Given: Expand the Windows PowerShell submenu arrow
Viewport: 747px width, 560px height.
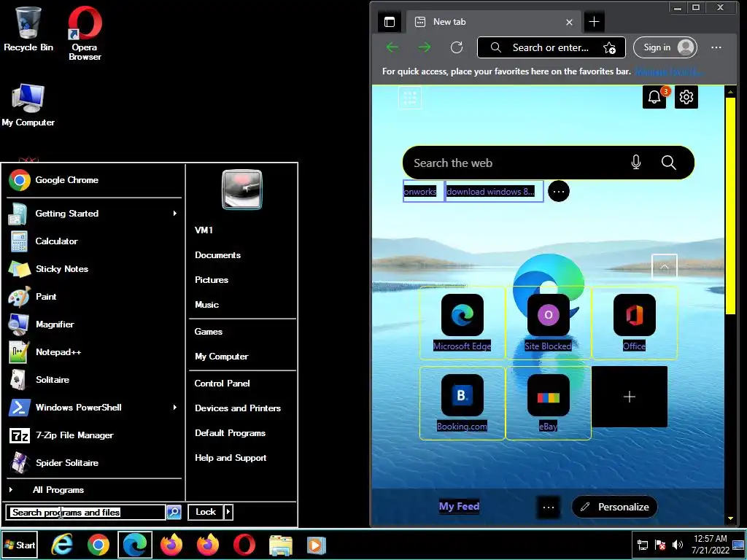Looking at the screenshot, I should 175,408.
